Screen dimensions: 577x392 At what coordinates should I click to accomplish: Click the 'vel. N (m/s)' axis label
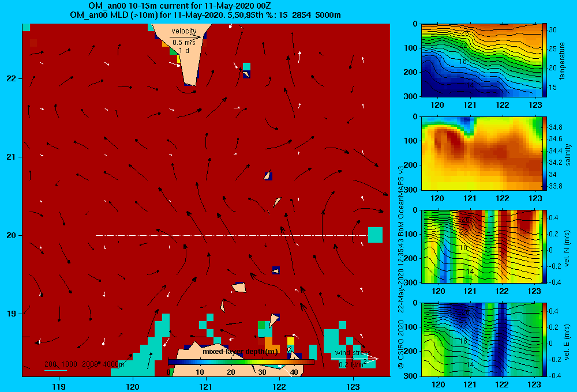tap(567, 248)
